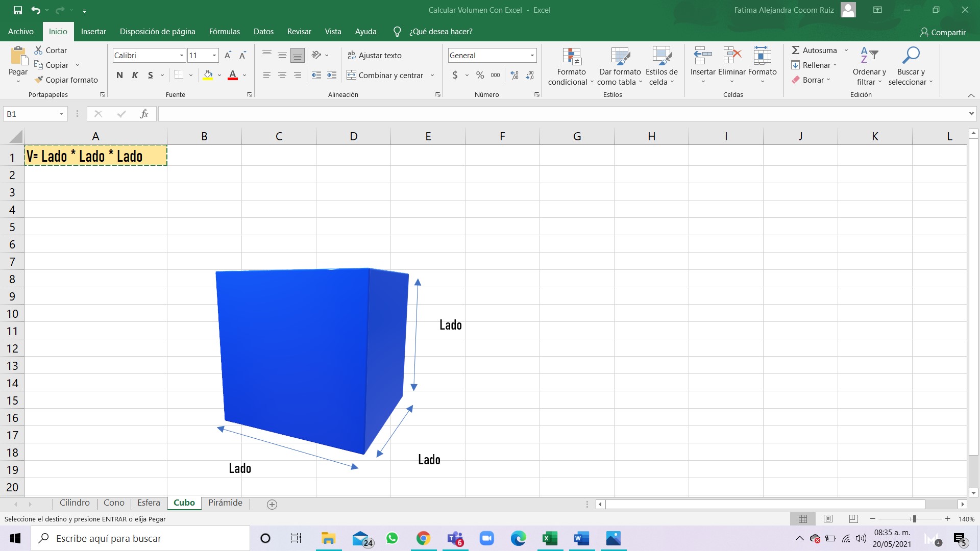This screenshot has width=980, height=551.
Task: Apply the percentage number format
Action: click(479, 75)
